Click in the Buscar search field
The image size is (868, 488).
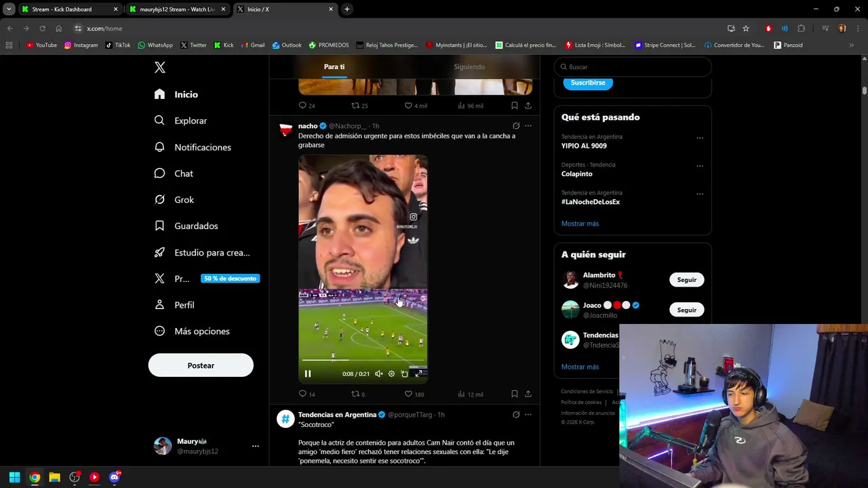point(633,67)
